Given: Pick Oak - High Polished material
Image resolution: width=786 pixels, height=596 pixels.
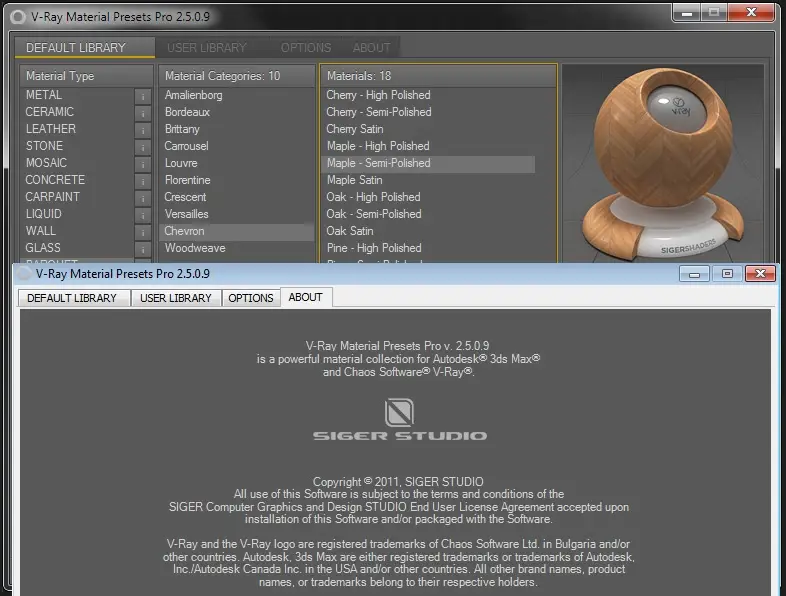Looking at the screenshot, I should click(x=428, y=197).
